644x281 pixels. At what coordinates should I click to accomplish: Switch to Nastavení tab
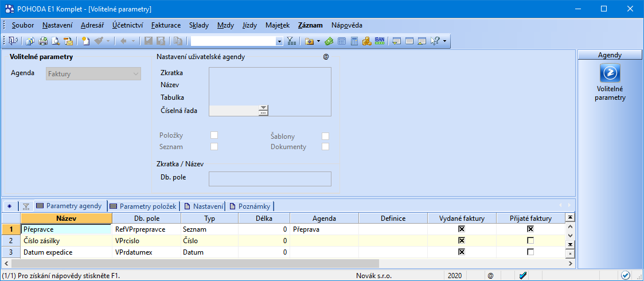204,206
